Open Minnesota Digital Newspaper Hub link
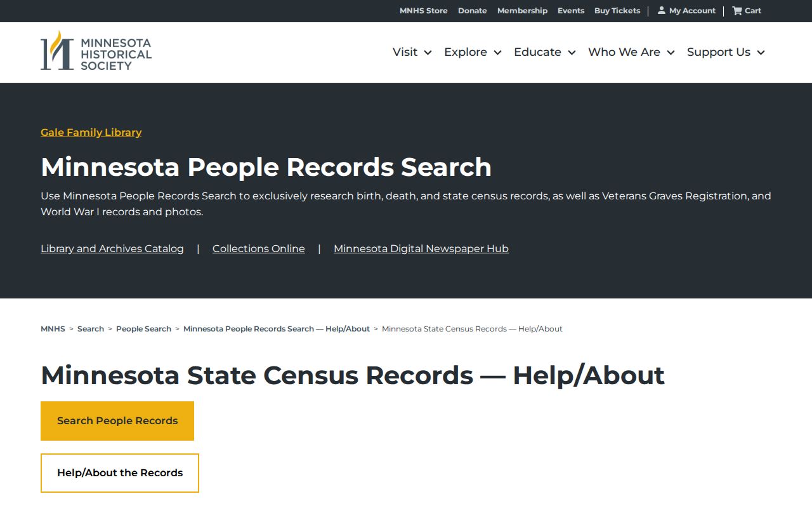The image size is (812, 508). click(x=421, y=248)
